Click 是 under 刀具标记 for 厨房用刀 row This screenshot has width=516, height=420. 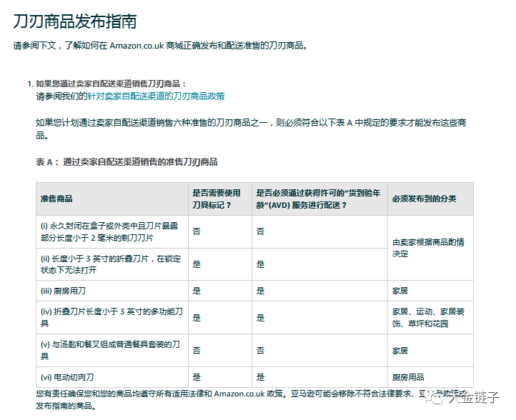197,291
